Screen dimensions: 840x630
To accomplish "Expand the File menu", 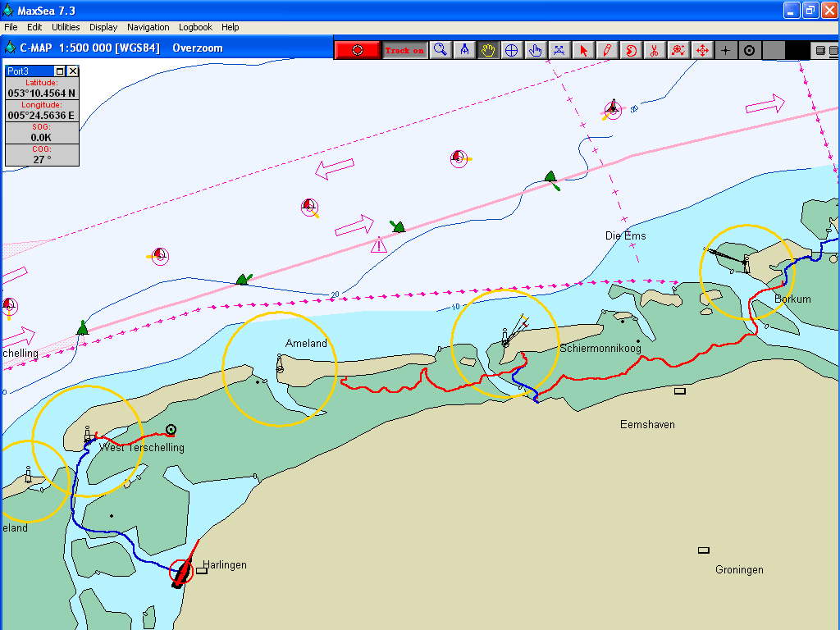I will [11, 27].
